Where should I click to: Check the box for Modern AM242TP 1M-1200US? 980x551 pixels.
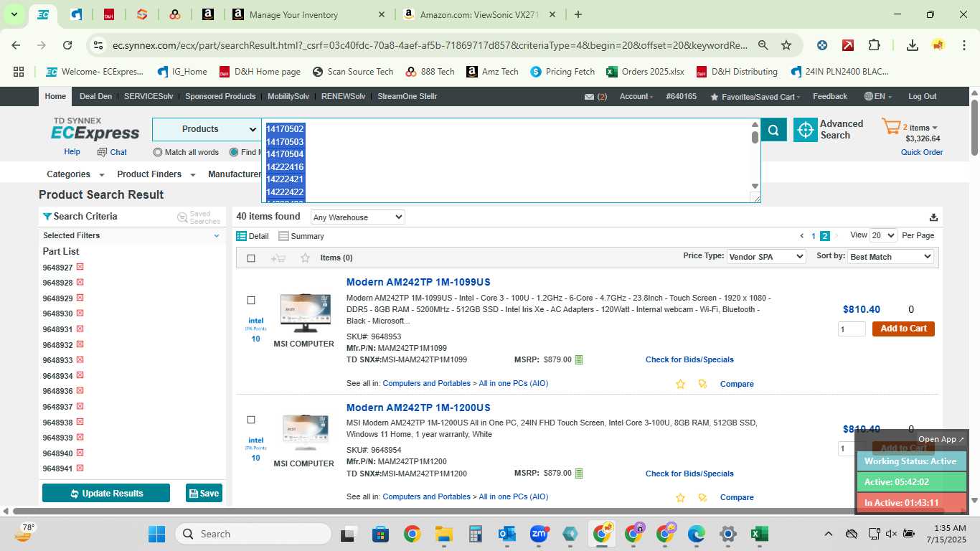click(251, 420)
